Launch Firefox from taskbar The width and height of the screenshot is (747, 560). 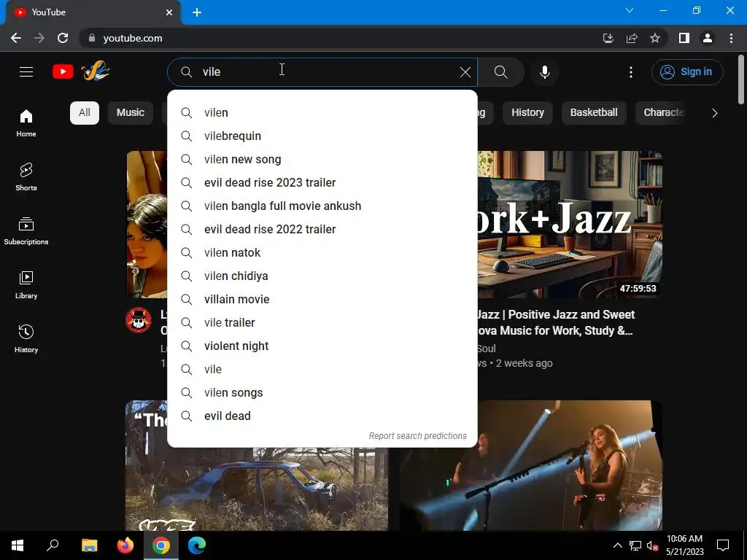pyautogui.click(x=125, y=545)
